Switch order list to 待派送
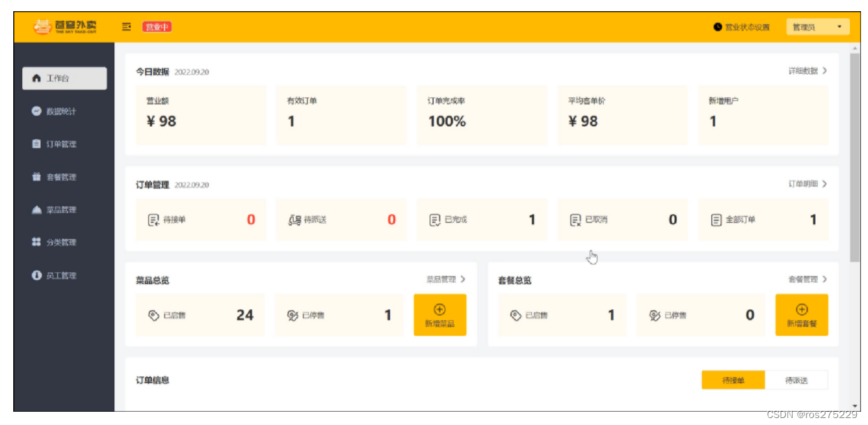 point(796,380)
